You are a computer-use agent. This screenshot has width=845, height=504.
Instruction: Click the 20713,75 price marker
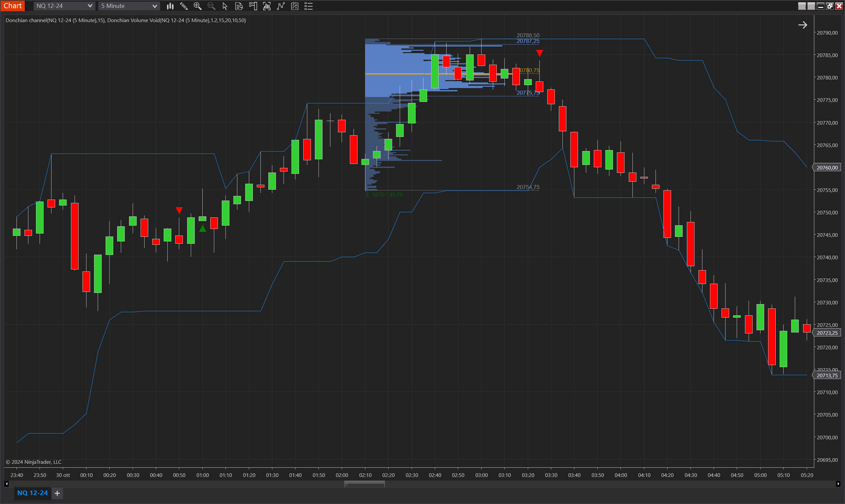[x=827, y=375]
